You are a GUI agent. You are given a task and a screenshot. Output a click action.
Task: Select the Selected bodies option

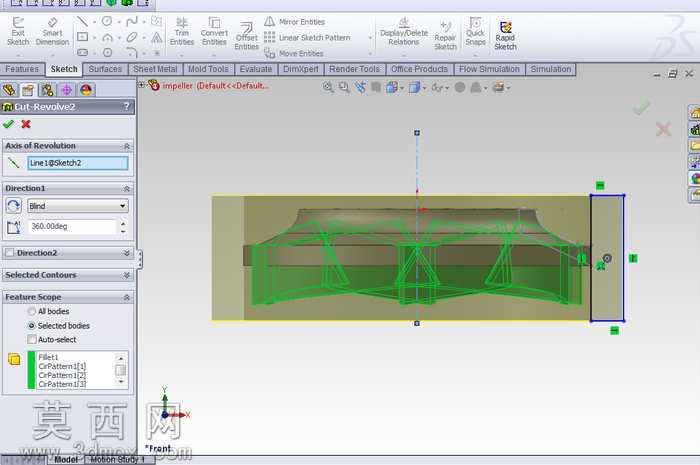[31, 326]
